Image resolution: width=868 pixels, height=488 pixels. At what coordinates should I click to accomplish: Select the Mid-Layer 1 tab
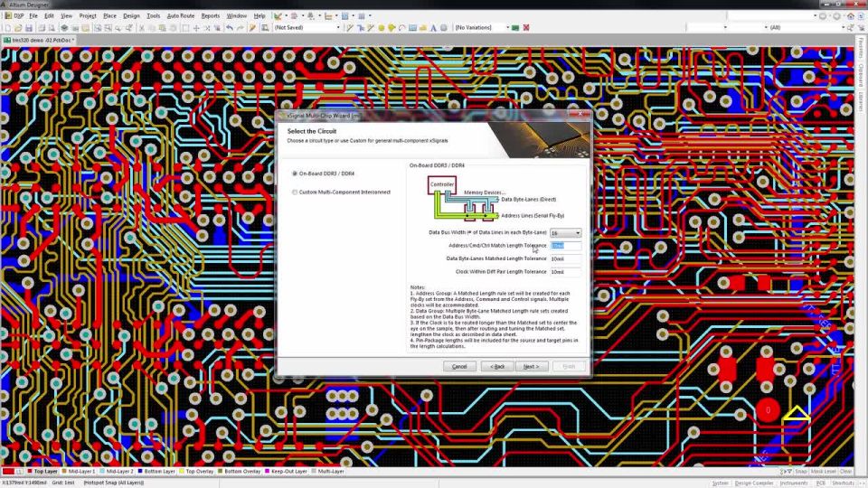[79, 472]
